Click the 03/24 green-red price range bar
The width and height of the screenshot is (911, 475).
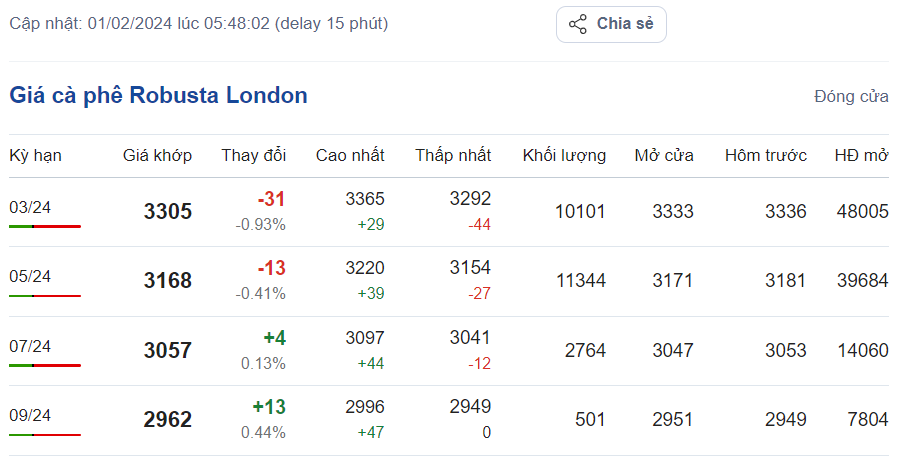(x=45, y=227)
